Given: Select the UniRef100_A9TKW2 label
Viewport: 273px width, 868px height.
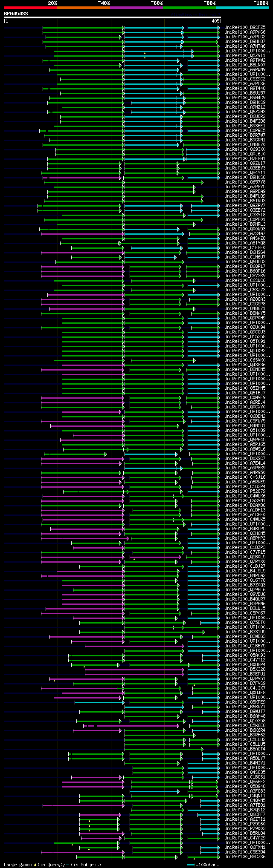Looking at the screenshot, I should pyautogui.click(x=245, y=60).
